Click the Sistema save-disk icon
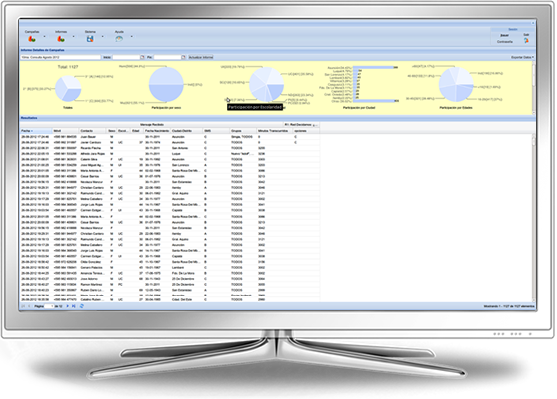The height and width of the screenshot is (399, 557). (90, 39)
